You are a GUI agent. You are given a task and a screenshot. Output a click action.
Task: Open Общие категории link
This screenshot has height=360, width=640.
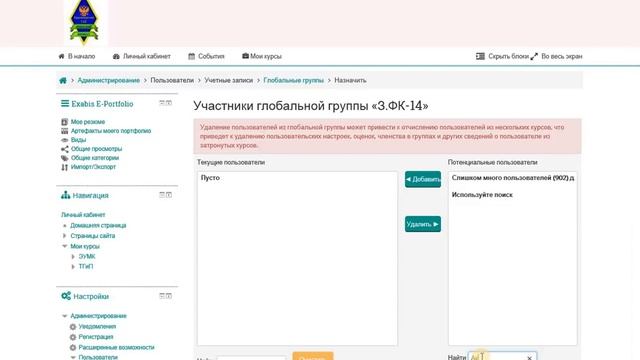pos(95,158)
